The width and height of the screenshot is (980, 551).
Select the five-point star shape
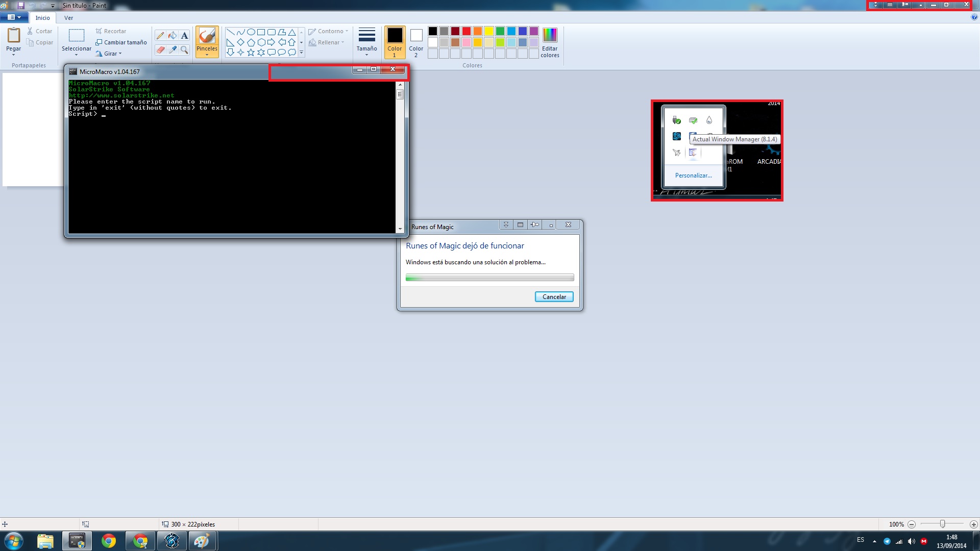pos(251,52)
